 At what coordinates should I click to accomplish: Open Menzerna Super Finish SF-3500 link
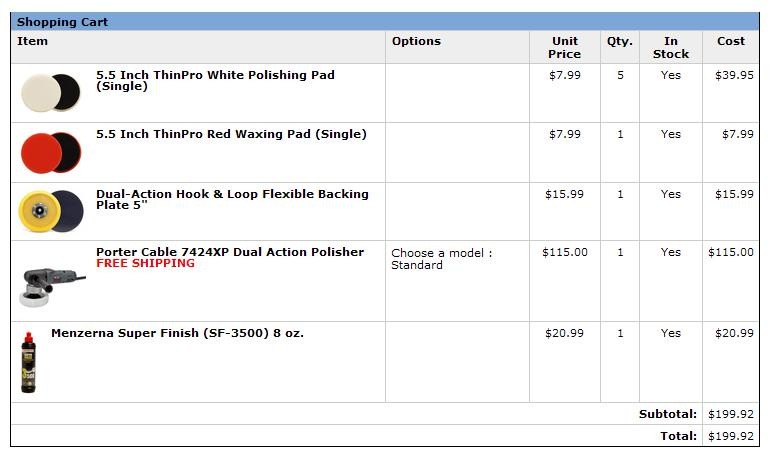click(x=177, y=333)
